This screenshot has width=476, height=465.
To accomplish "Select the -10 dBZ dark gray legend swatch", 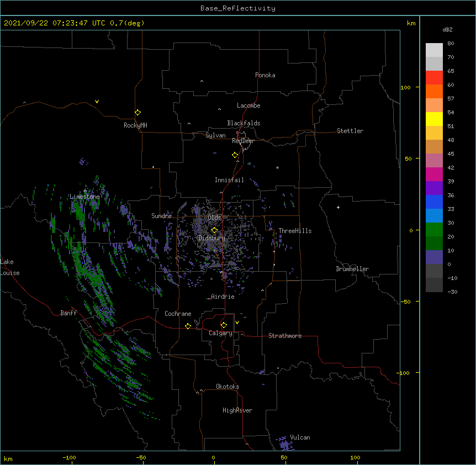I will (434, 285).
